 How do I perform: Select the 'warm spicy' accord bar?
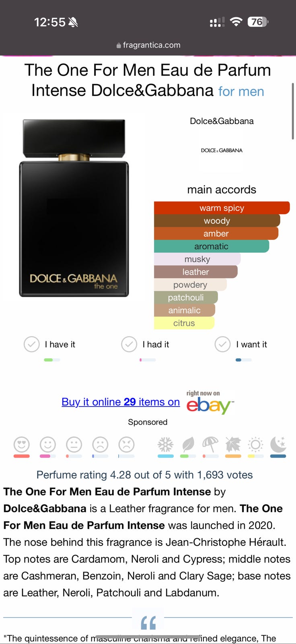tap(222, 208)
